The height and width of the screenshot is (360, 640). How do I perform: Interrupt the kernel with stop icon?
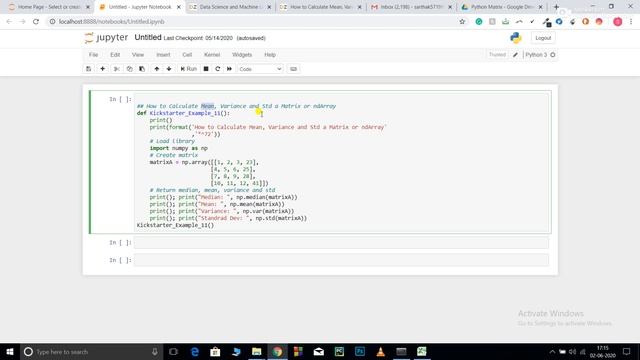pos(206,69)
